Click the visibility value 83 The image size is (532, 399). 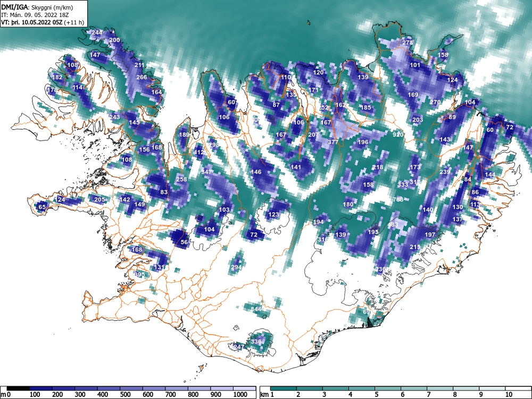pos(164,192)
